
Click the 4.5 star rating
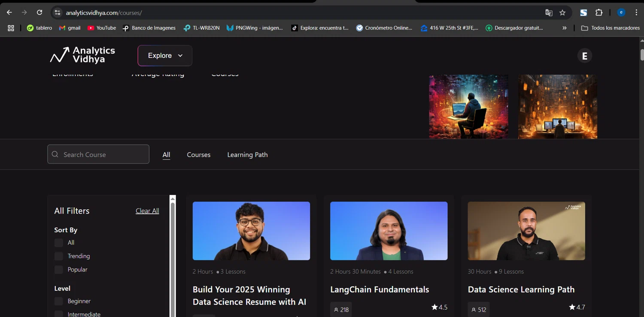point(439,307)
